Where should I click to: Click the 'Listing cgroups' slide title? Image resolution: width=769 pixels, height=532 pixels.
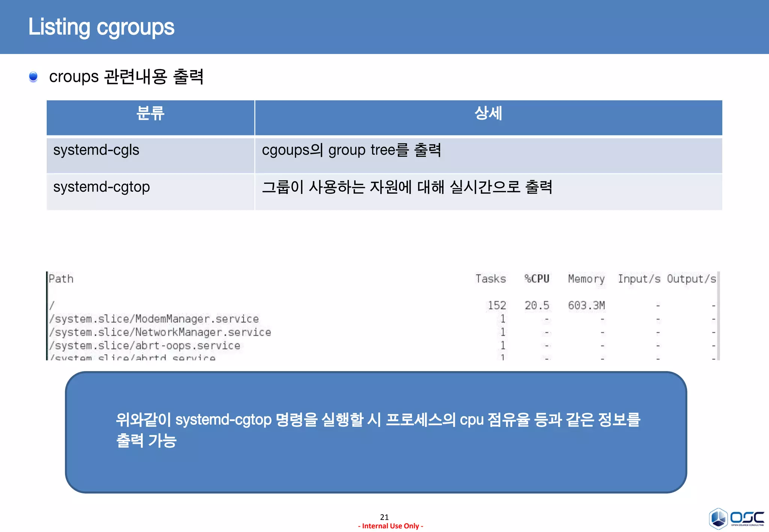click(101, 27)
